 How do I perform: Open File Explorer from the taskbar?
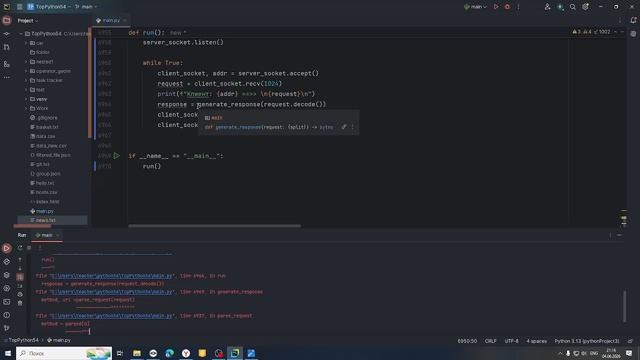click(137, 353)
